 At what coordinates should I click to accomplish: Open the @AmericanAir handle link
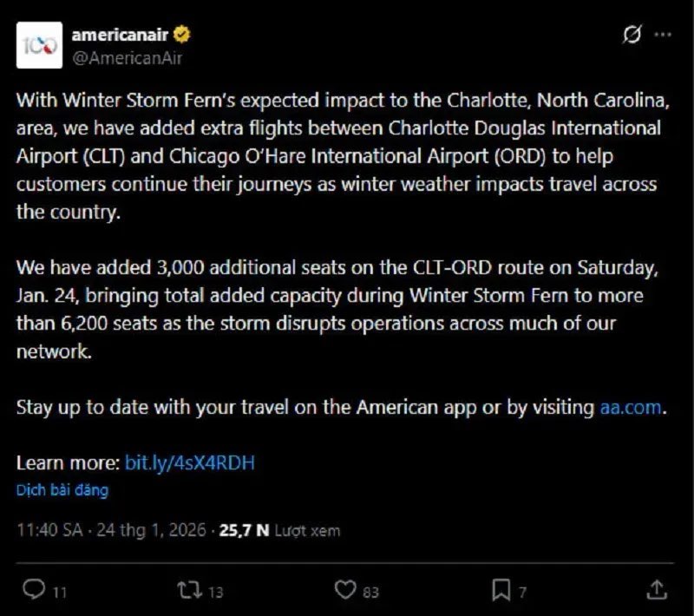(x=128, y=57)
